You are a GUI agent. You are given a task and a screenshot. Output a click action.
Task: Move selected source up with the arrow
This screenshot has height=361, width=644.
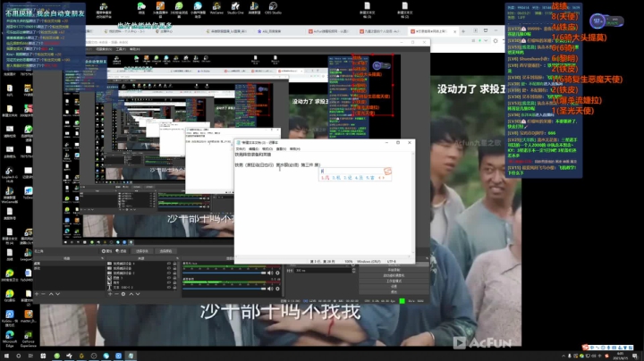131,294
